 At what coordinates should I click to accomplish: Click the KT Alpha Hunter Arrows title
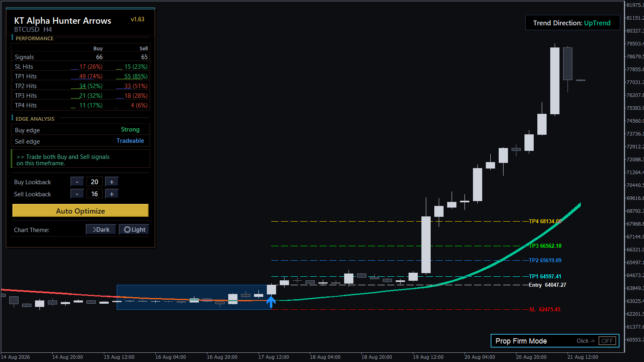tap(63, 21)
